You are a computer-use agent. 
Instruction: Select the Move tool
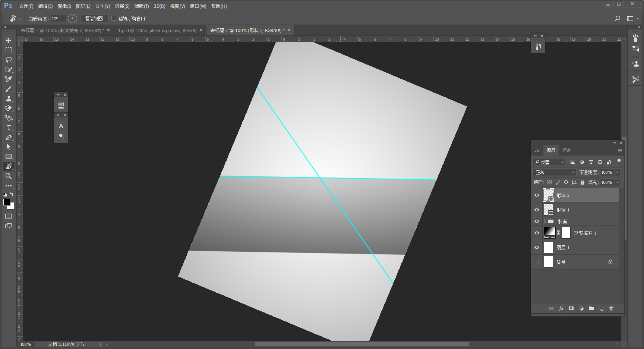point(8,40)
